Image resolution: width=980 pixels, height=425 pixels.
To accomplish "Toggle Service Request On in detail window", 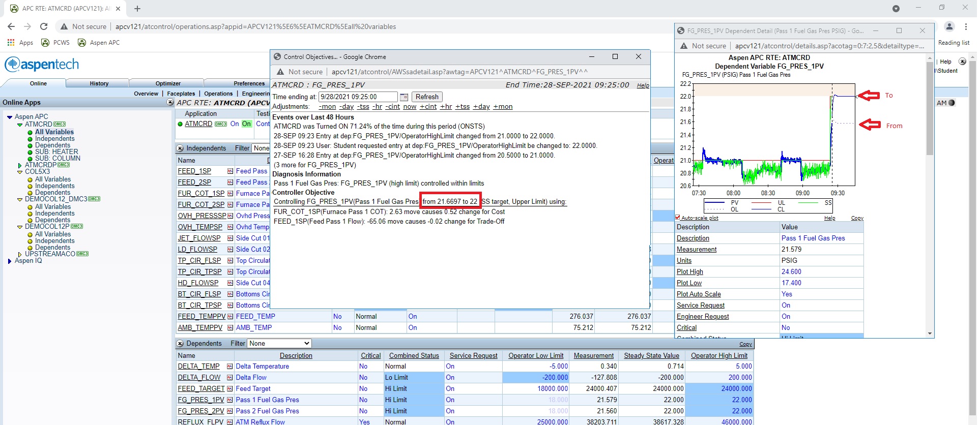I will (786, 306).
